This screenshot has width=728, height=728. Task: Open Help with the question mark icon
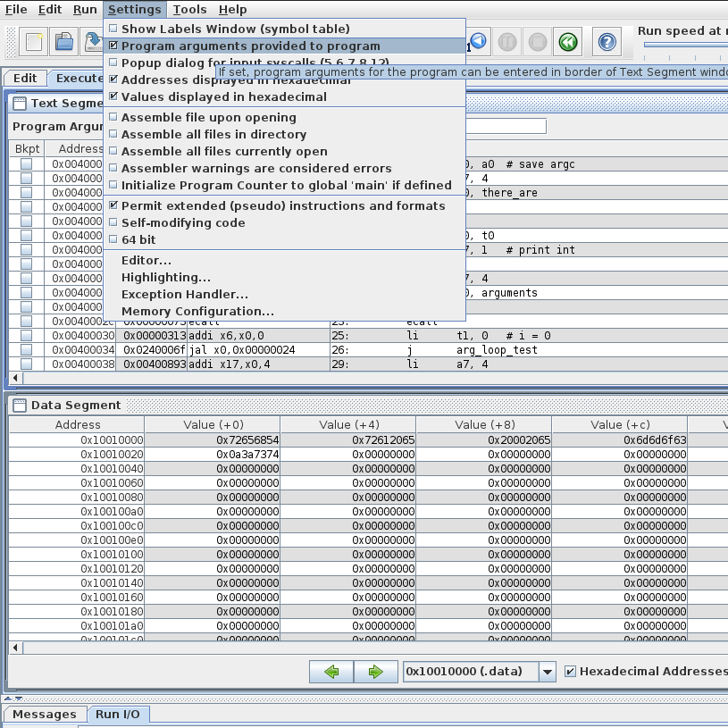click(x=607, y=42)
